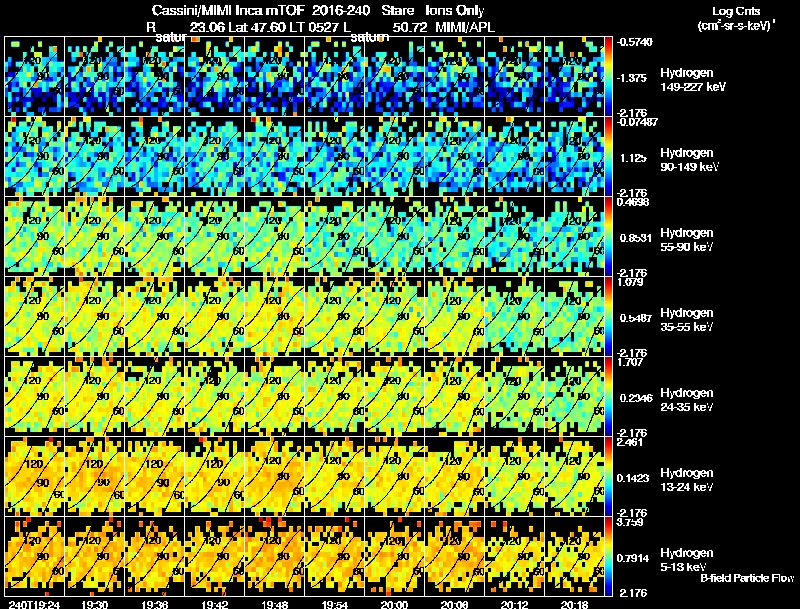
Task: Click the '-0.07487' colorbar value
Action: (x=637, y=121)
